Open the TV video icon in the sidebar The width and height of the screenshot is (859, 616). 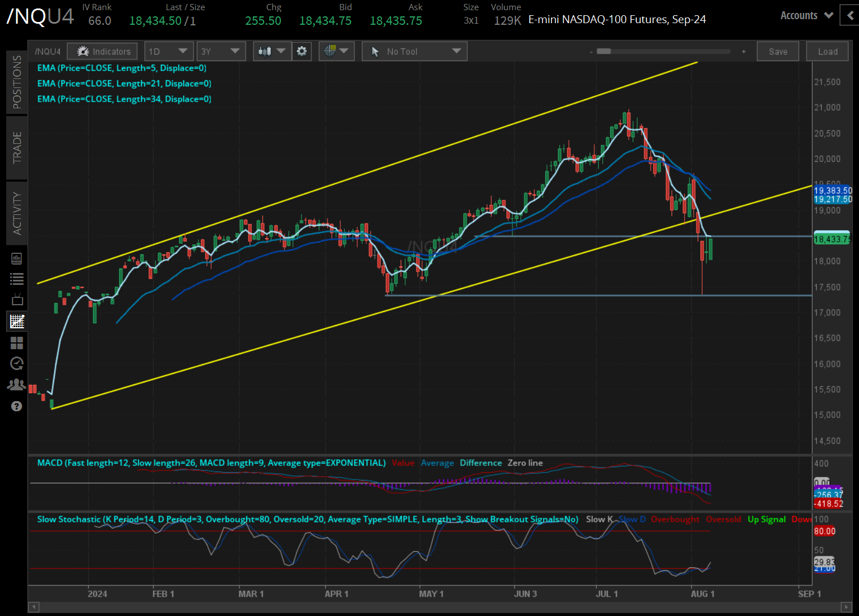coord(17,300)
